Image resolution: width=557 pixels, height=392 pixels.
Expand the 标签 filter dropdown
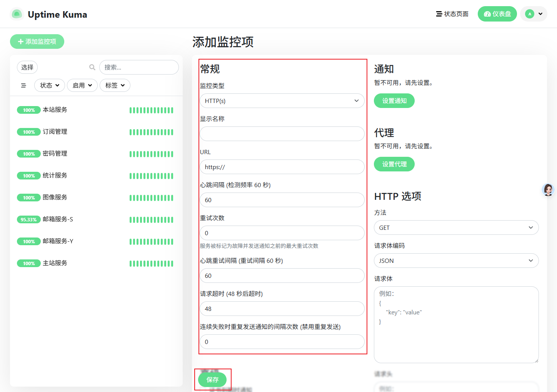(x=115, y=85)
